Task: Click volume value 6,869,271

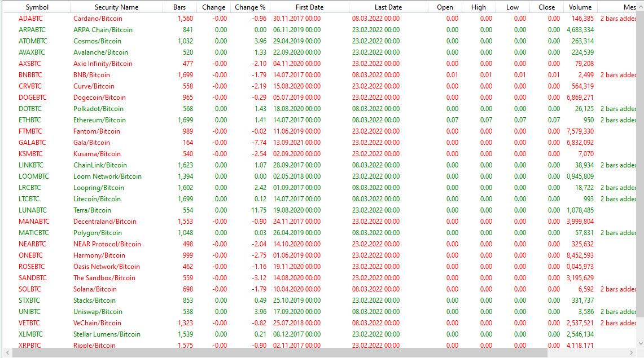Action: tap(580, 98)
